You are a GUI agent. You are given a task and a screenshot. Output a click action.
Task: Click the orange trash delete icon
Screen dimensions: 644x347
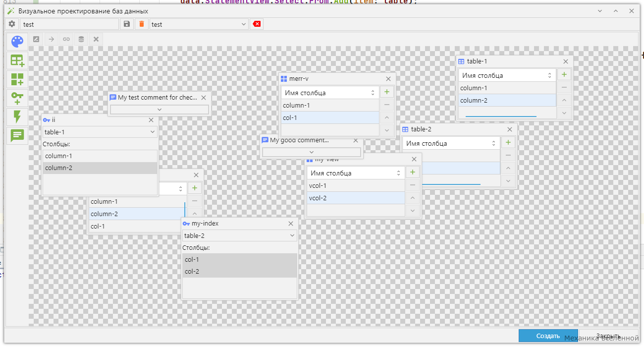coord(142,24)
